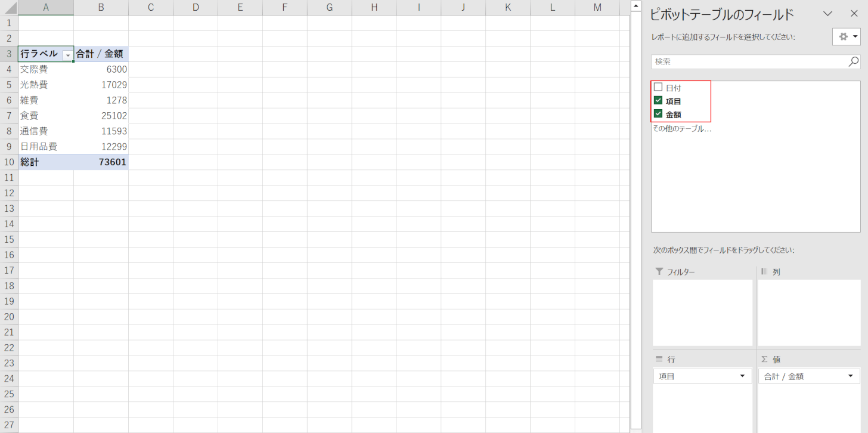Viewport: 868px width, 433px height.
Task: Select column B header
Action: point(101,7)
